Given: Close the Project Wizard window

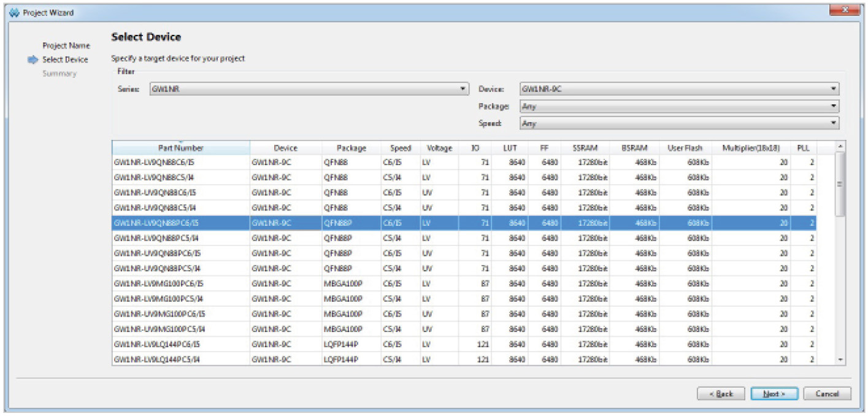Looking at the screenshot, I should click(846, 10).
